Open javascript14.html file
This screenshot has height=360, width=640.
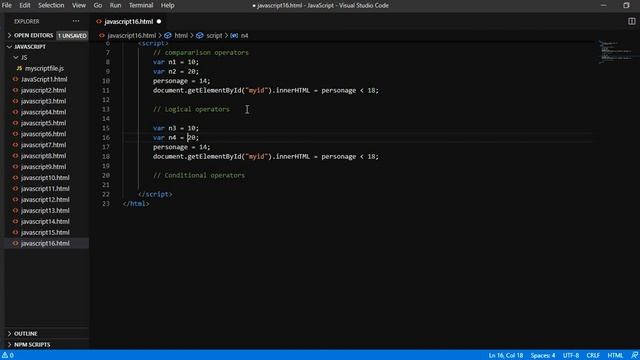coord(45,222)
